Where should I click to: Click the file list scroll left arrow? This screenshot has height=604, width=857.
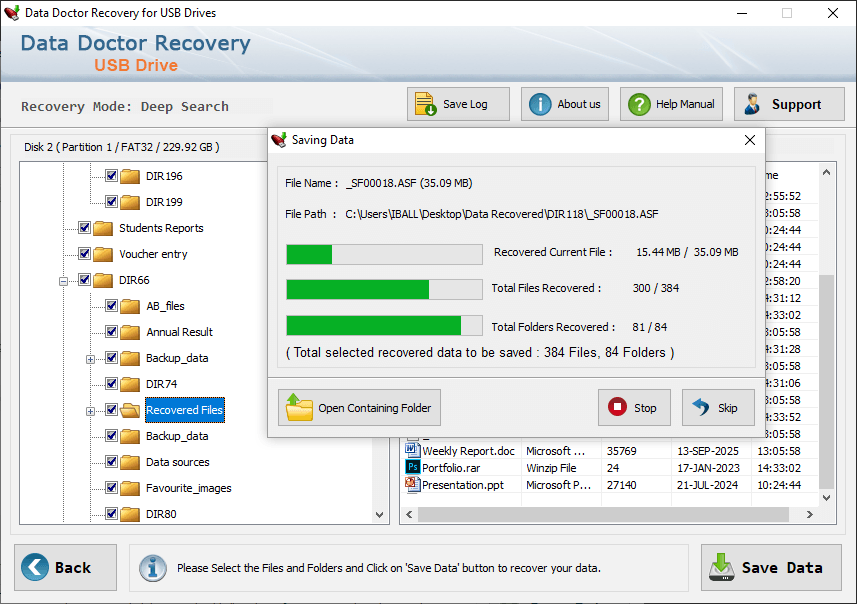(x=409, y=515)
